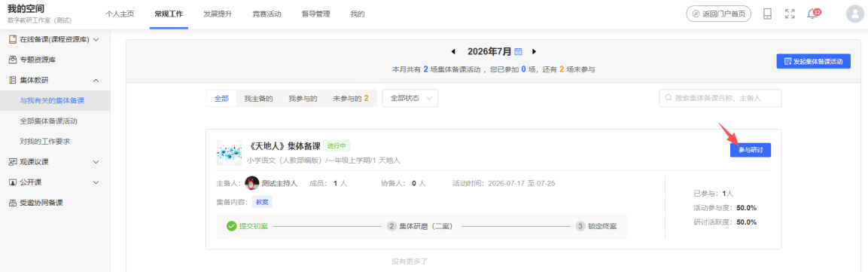The width and height of the screenshot is (868, 272).
Task: Open 全部集体备课活动 sidebar item
Action: [x=49, y=121]
